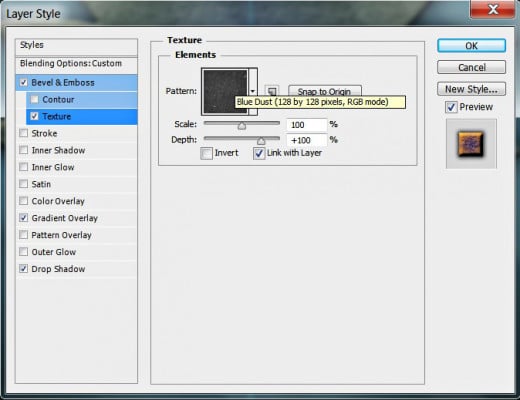The image size is (520, 400).
Task: Click the Scale slider handle
Action: click(242, 126)
